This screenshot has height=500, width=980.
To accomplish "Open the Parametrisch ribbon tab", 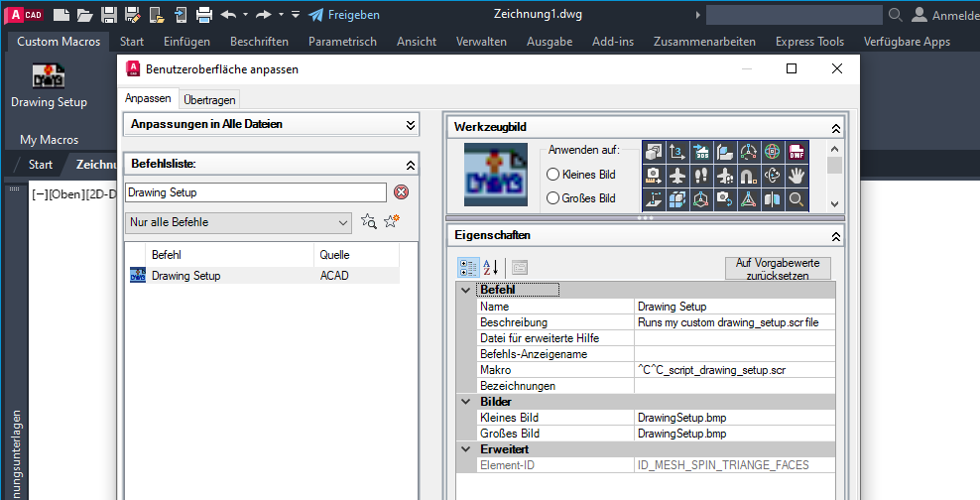I will (342, 42).
